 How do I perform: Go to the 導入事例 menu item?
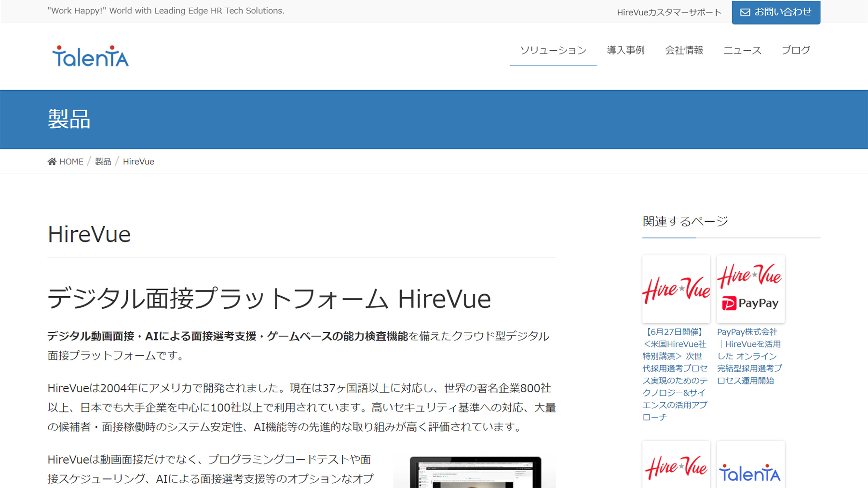point(625,50)
